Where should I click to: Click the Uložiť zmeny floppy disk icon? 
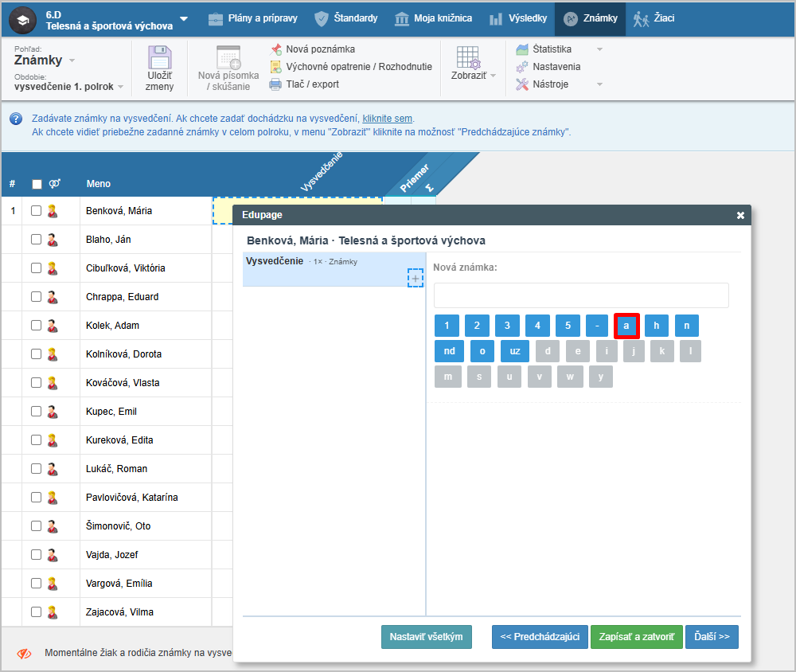click(x=159, y=59)
